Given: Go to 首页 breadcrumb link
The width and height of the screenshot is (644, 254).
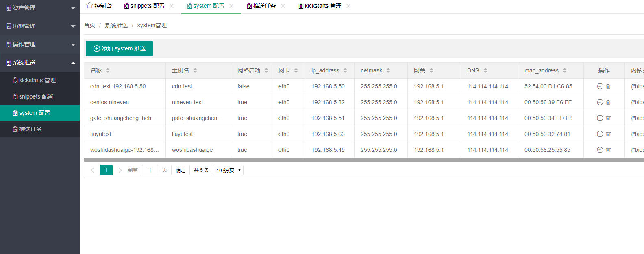Looking at the screenshot, I should 89,25.
